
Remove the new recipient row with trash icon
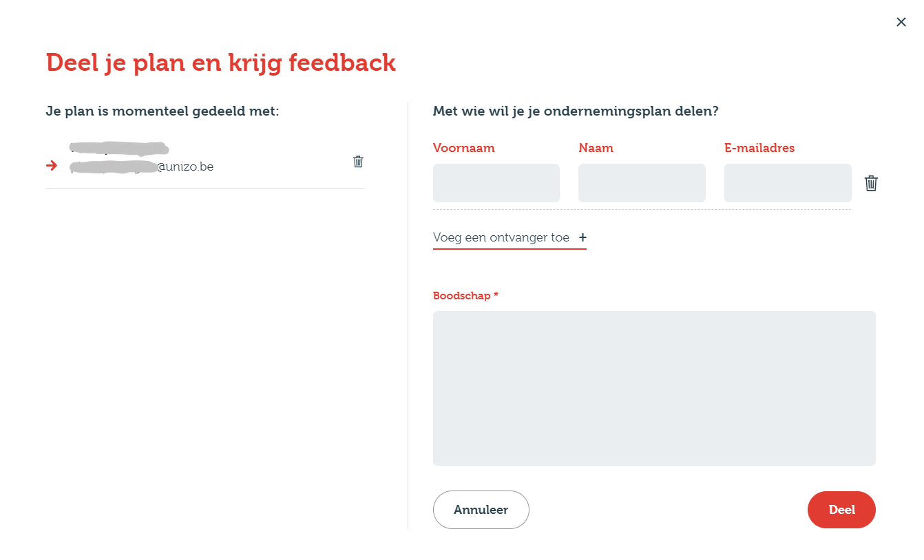coord(871,183)
